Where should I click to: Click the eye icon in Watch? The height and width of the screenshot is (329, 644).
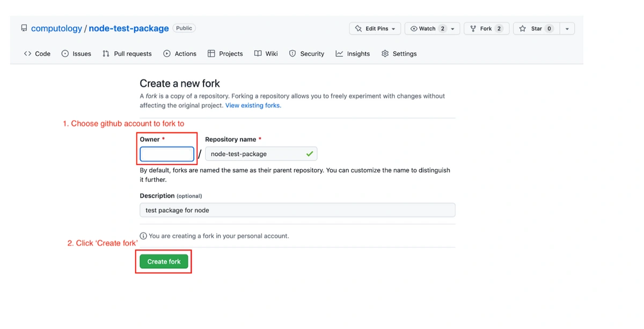point(414,28)
